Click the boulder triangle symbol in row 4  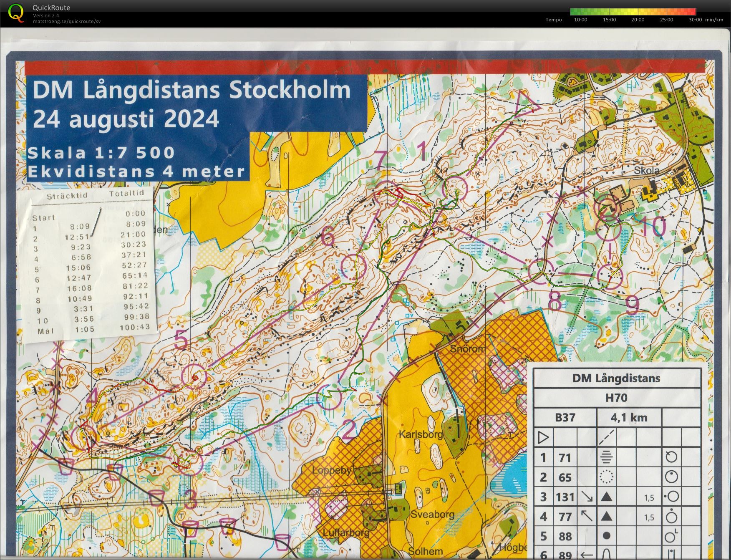(606, 516)
